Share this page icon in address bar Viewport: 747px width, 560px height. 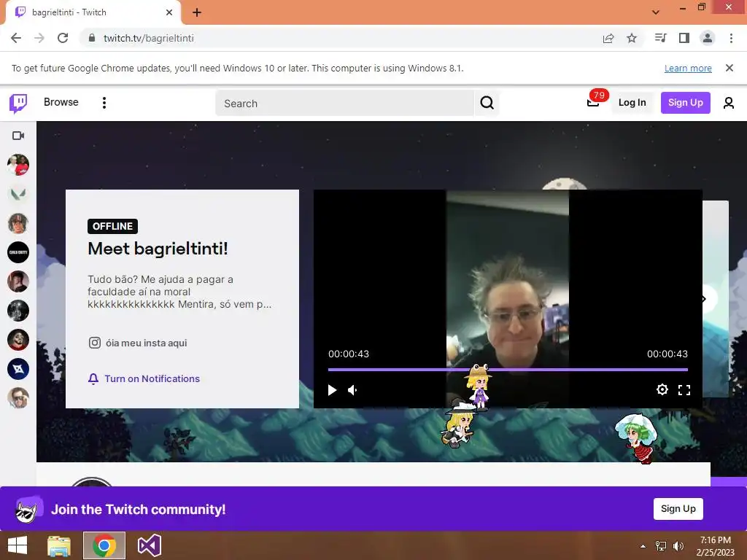point(608,38)
